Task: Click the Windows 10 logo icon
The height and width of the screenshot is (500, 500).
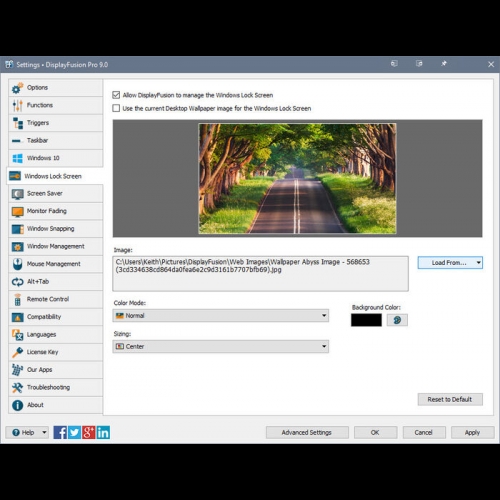Action: pyautogui.click(x=17, y=158)
